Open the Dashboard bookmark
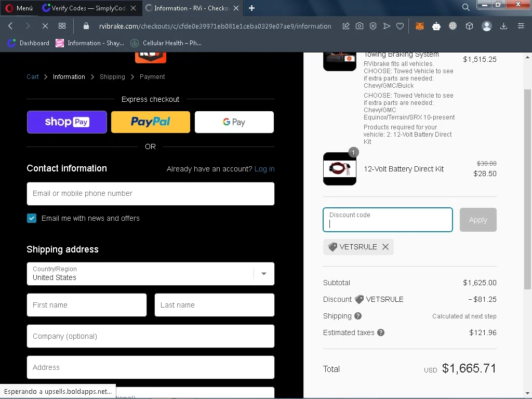This screenshot has height=399, width=532. (29, 43)
